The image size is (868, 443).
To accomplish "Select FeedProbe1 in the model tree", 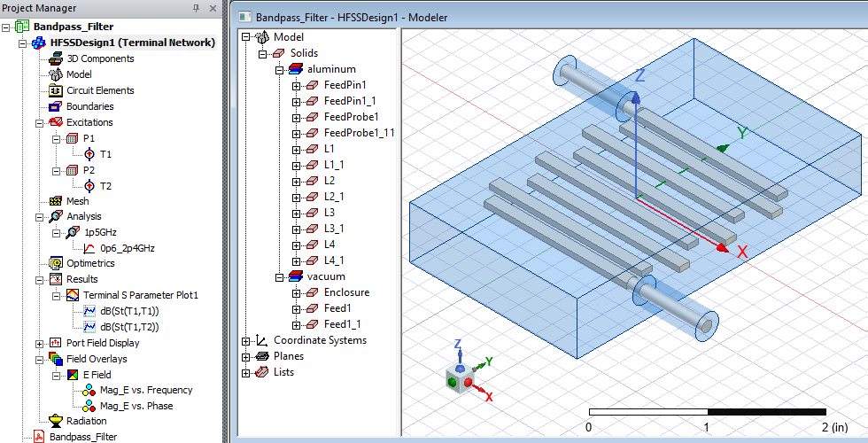I will click(351, 117).
